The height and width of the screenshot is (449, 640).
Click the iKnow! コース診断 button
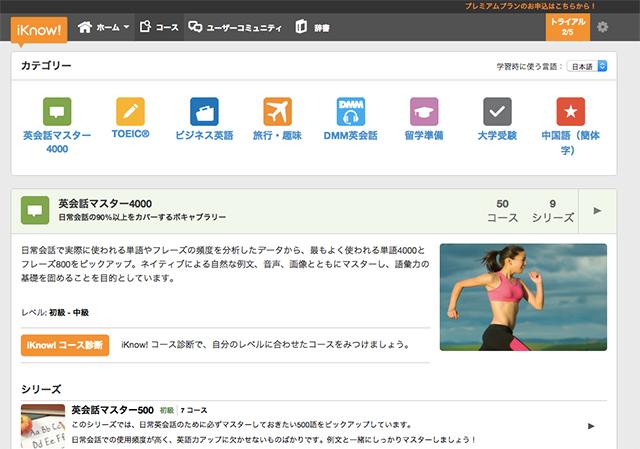(65, 345)
